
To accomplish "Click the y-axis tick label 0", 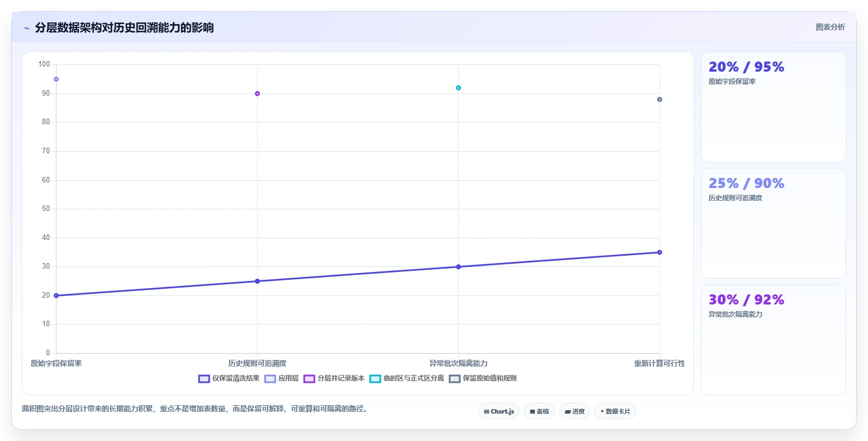I will 48,353.
